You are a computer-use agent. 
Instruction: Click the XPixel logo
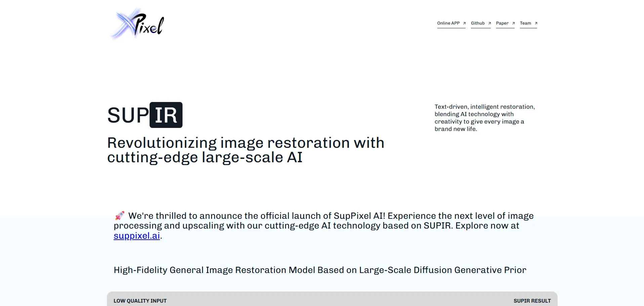tap(137, 24)
